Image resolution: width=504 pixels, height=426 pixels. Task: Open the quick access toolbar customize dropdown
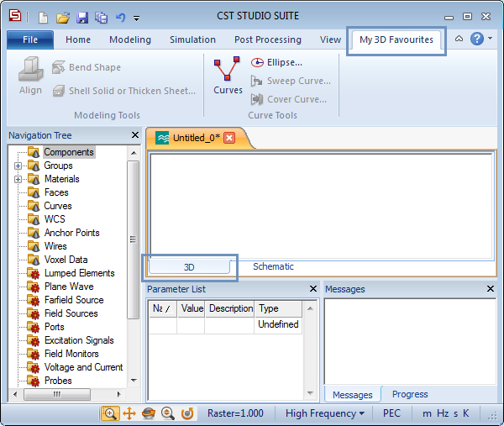pos(137,18)
